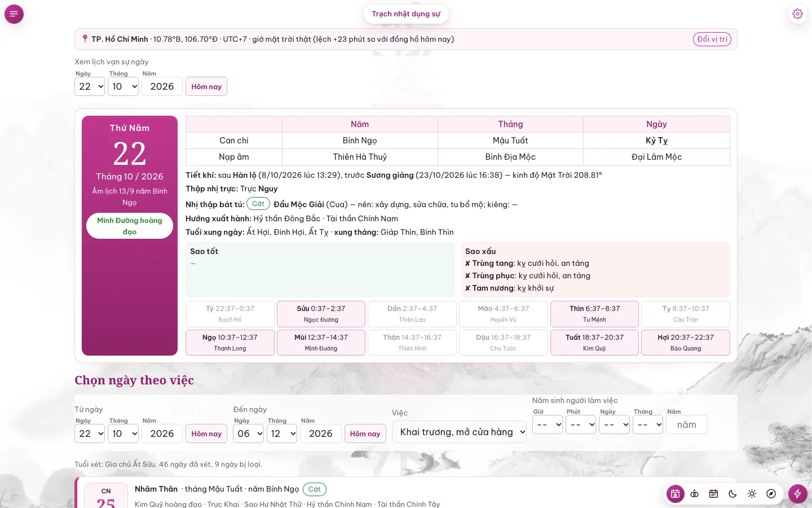
Task: Select the plain calendar icon in bottom toolbar
Action: pos(714,494)
